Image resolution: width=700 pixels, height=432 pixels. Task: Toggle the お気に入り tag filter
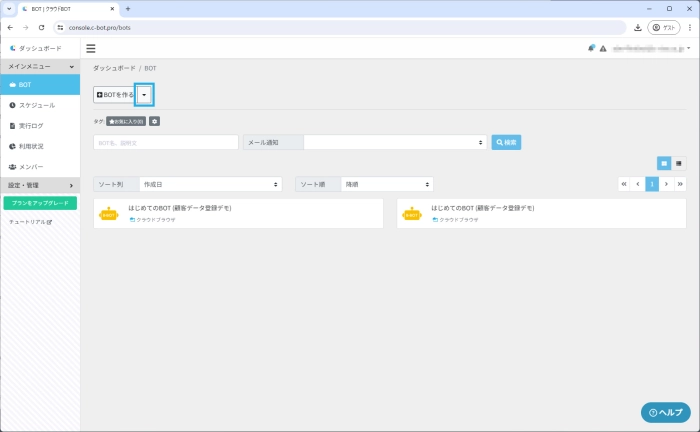click(x=127, y=121)
